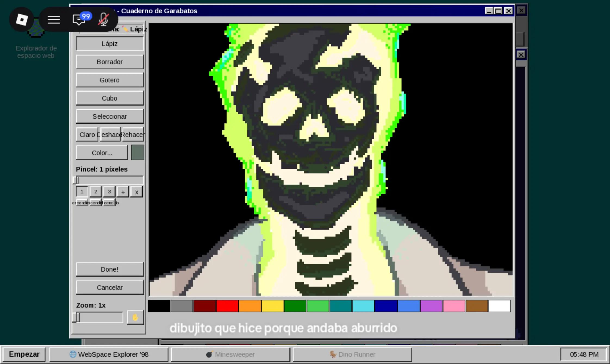610x364 pixels.
Task: Select the Lápiz pencil tool
Action: point(110,44)
